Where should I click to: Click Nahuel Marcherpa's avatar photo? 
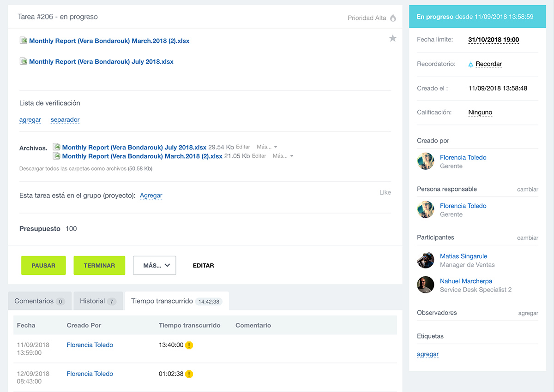[425, 285]
